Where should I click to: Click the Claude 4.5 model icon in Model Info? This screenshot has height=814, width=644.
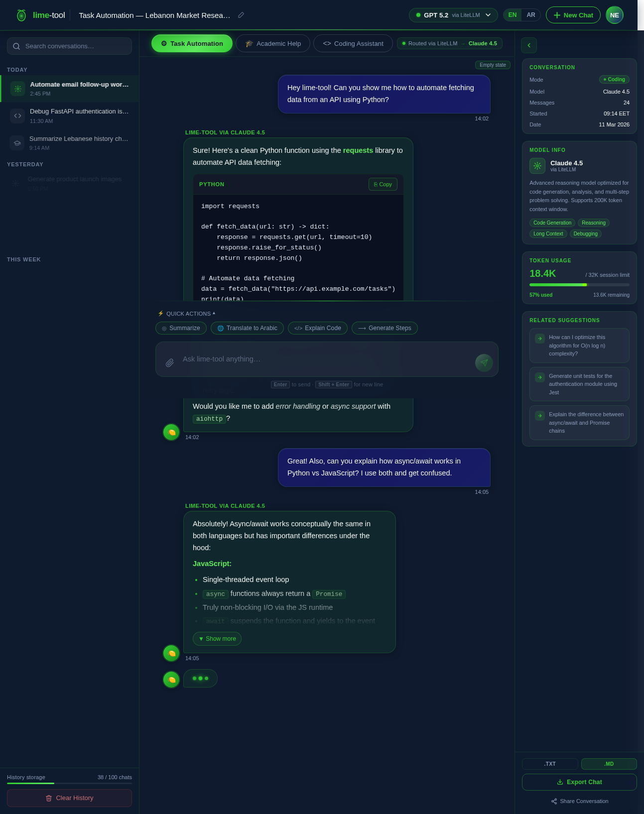pos(538,166)
